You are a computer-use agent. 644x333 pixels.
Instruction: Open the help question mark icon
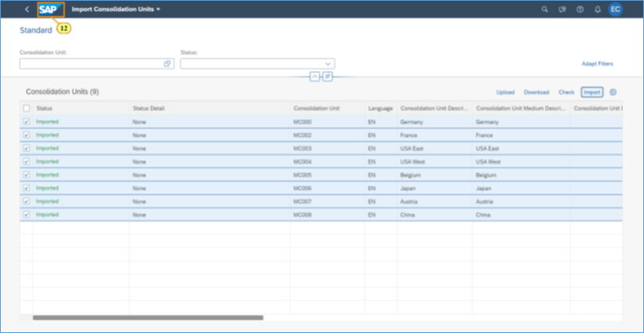(580, 10)
